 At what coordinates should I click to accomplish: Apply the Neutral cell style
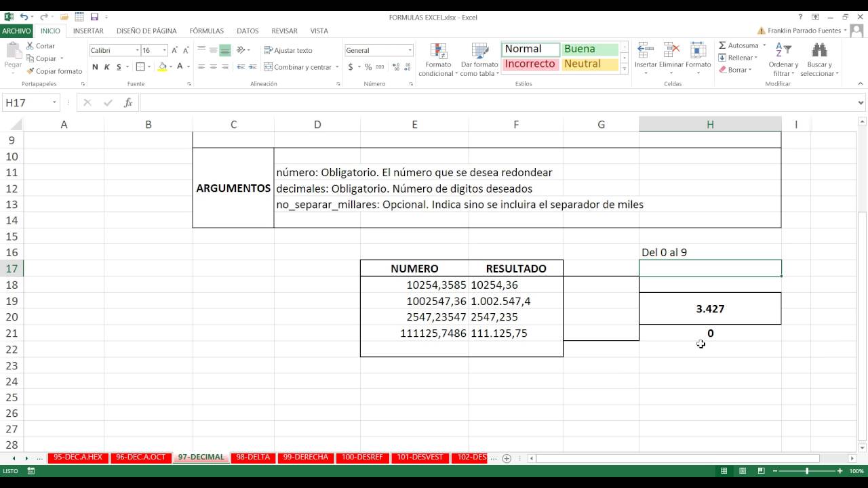[589, 64]
